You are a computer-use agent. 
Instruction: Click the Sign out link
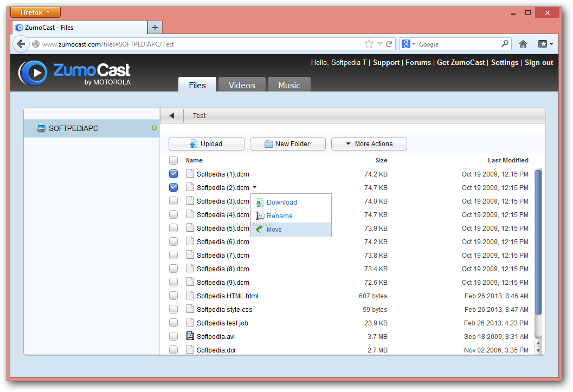(x=539, y=62)
